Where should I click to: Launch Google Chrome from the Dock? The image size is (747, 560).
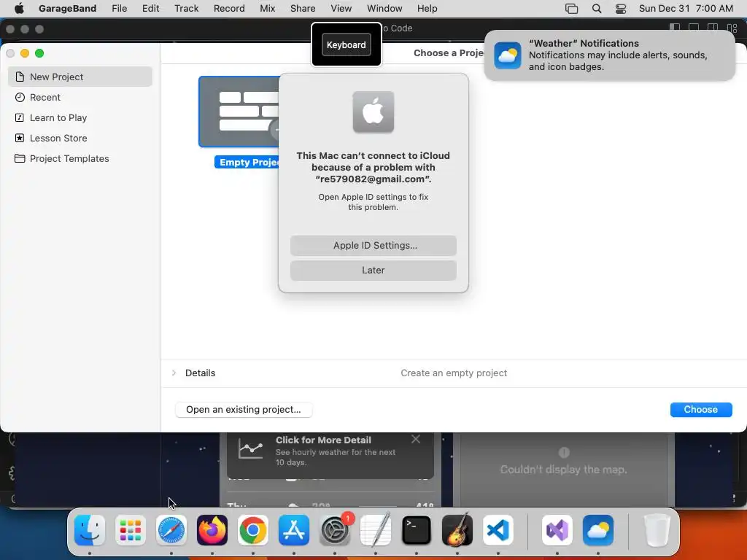(x=253, y=530)
